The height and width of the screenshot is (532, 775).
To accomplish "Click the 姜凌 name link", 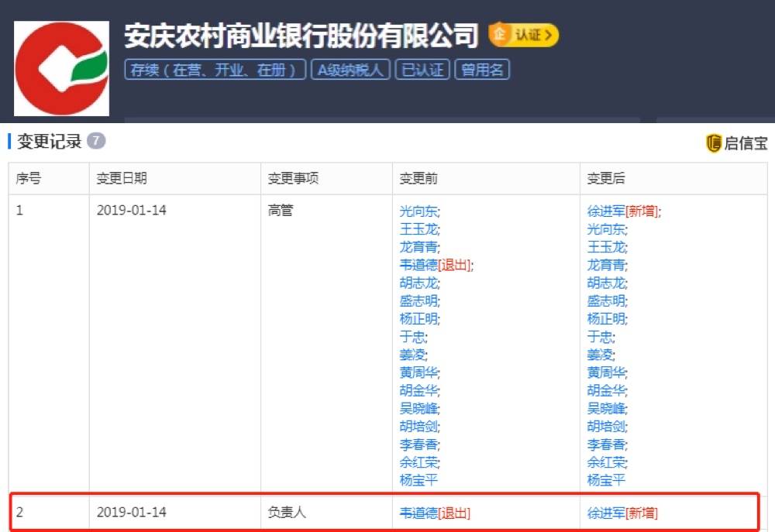I will point(415,355).
